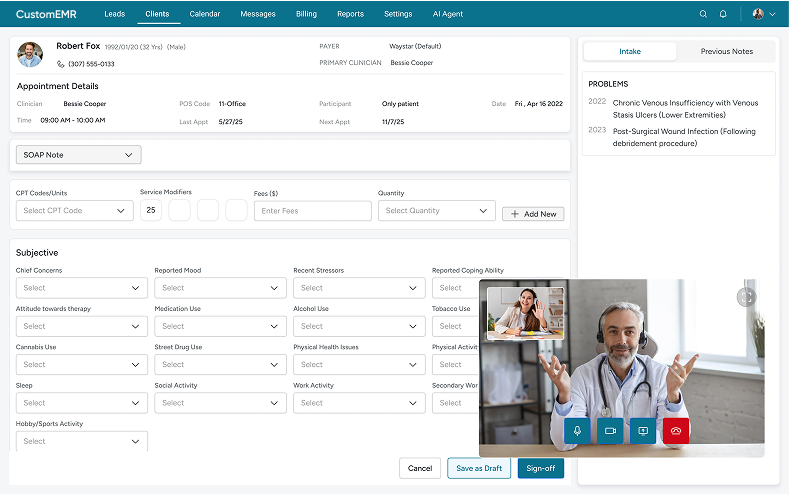The image size is (789, 494).
Task: Start screen sharing in the call
Action: 643,430
